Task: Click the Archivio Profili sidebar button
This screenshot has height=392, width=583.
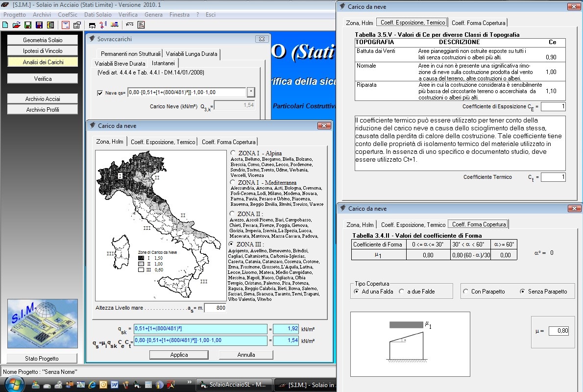Action: (43, 110)
